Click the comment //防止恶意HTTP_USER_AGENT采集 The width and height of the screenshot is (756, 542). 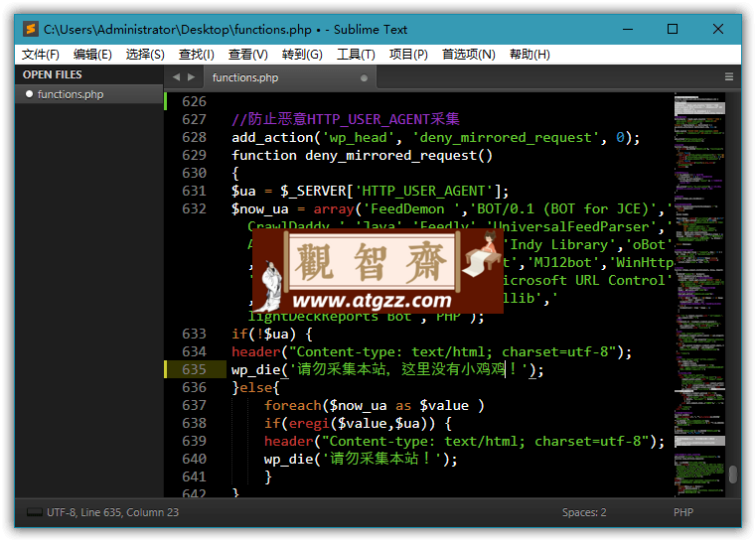(x=345, y=119)
